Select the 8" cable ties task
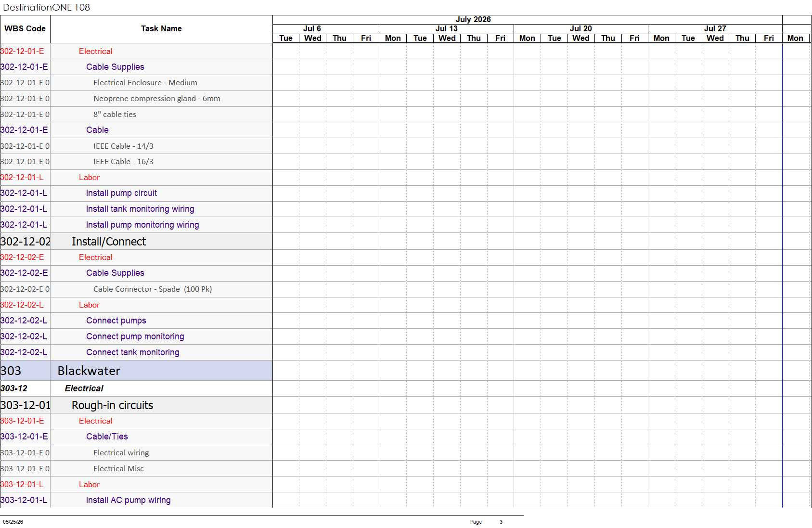The image size is (812, 528). coord(115,115)
